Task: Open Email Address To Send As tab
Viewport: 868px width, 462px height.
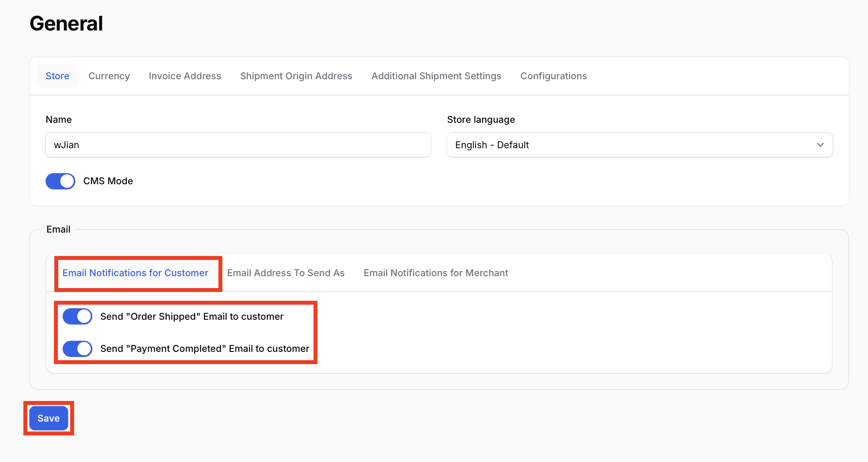Action: click(286, 273)
